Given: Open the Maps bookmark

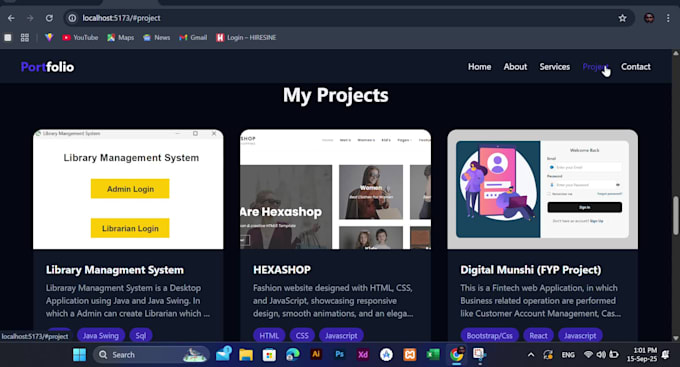Looking at the screenshot, I should [121, 38].
